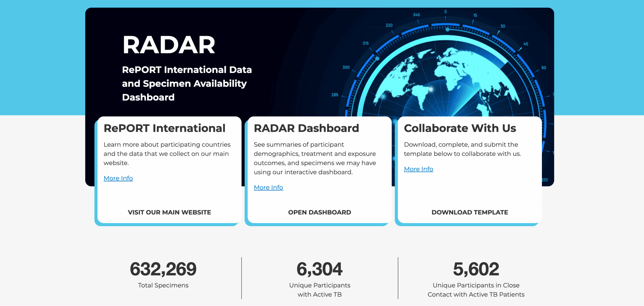Screen dimensions: 644x306
Task: Click the RADAR Dashboard card description text
Action: (x=314, y=158)
